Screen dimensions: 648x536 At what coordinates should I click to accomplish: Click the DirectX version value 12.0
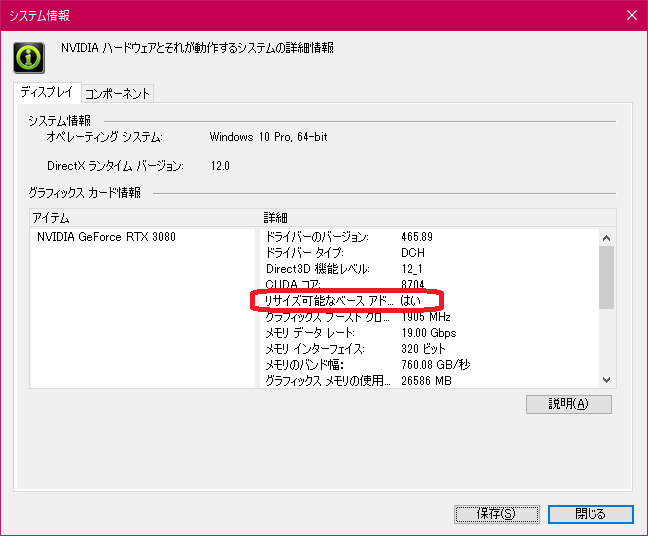pyautogui.click(x=220, y=166)
